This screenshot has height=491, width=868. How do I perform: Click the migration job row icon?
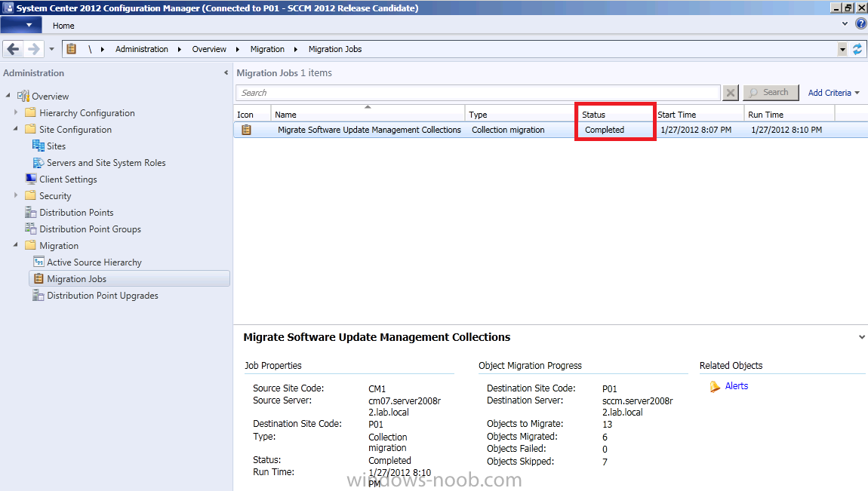pos(246,130)
